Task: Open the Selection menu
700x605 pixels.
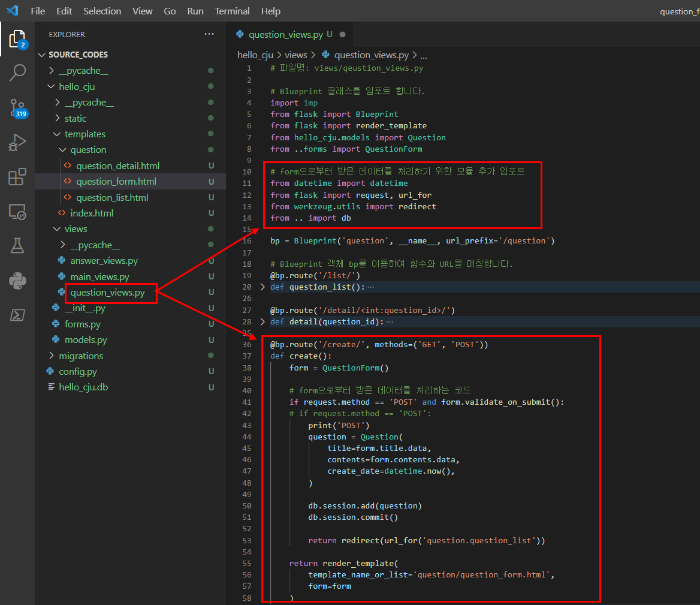Action: click(102, 11)
